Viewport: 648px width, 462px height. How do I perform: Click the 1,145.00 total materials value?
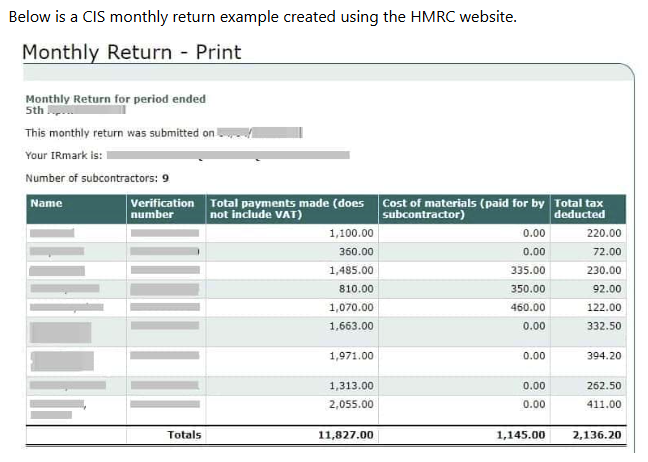point(521,435)
